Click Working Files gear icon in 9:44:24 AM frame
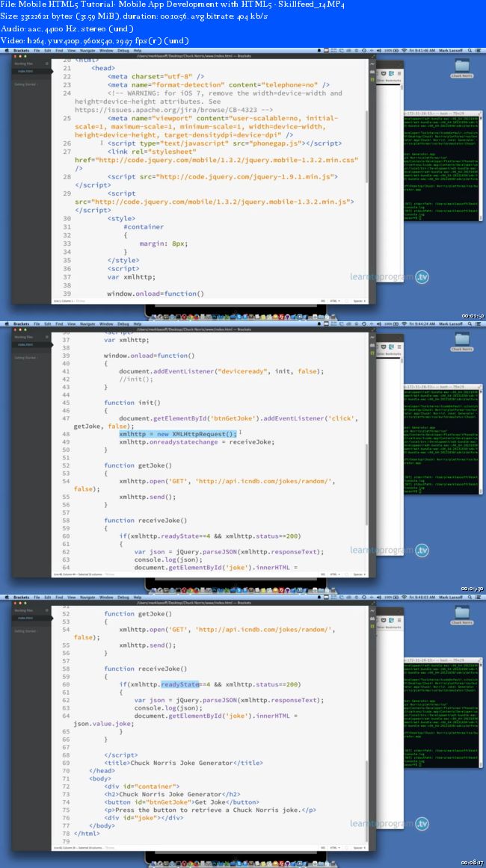The height and width of the screenshot is (868, 486). tap(46, 337)
